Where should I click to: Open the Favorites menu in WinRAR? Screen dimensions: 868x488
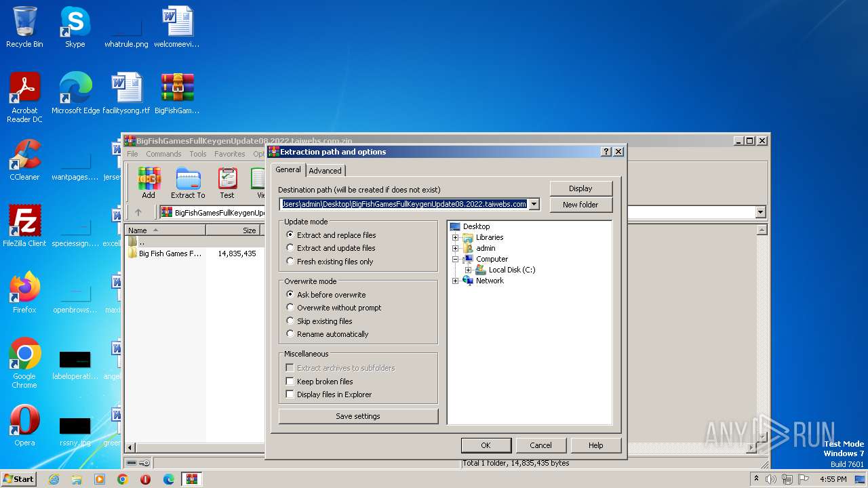point(230,154)
